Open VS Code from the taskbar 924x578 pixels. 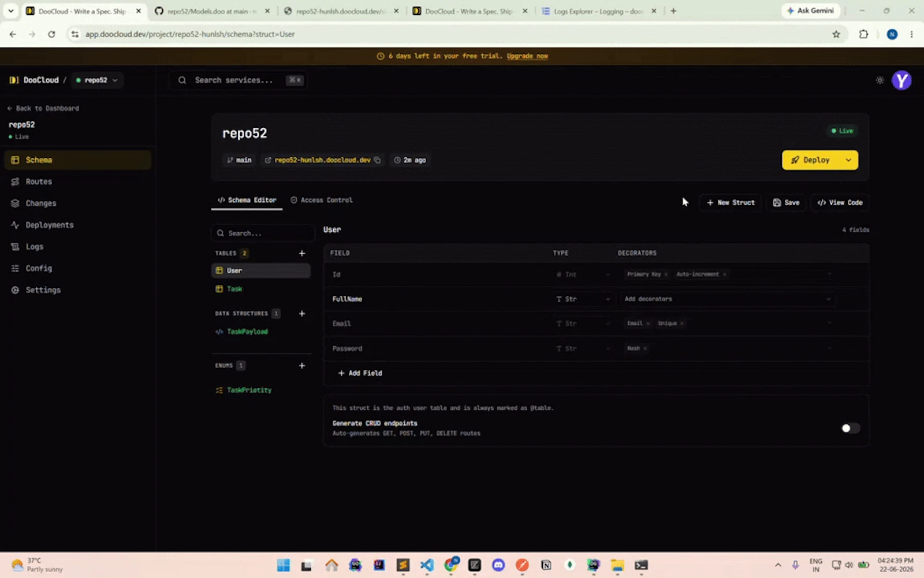tap(427, 565)
